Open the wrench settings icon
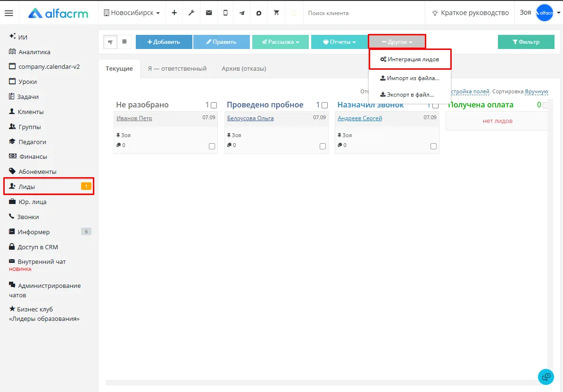The image size is (563, 392). coord(191,13)
